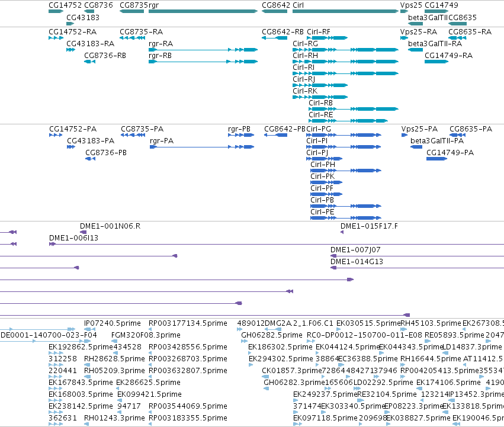Click the rgr-RA transcript label

160,43
